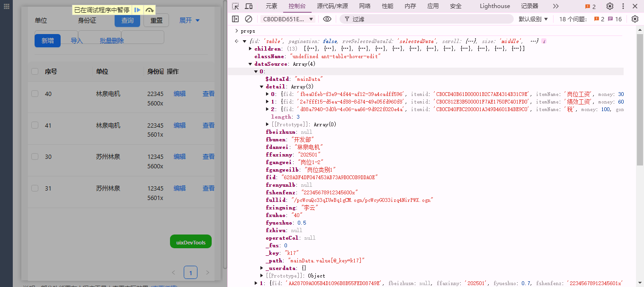Expand detail entry 1 绩效工资
The image size is (644, 287).
click(x=268, y=102)
